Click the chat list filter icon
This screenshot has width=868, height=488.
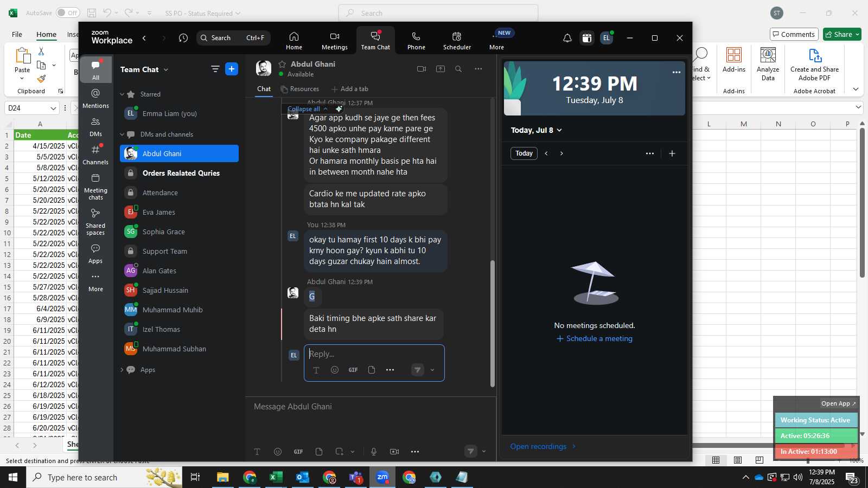(215, 69)
